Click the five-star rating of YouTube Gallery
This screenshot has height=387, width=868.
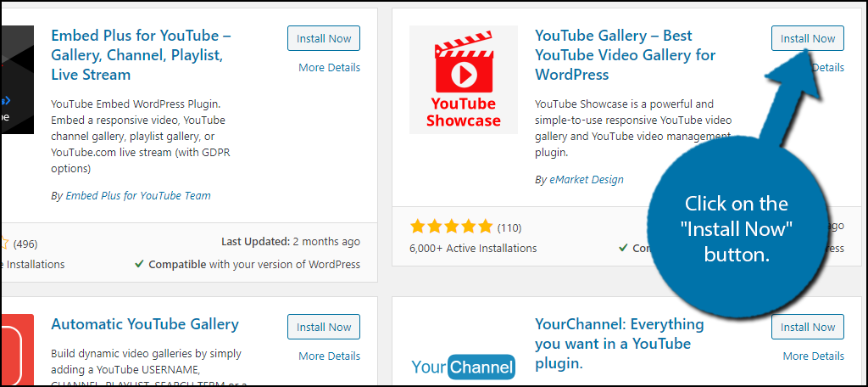pyautogui.click(x=451, y=227)
